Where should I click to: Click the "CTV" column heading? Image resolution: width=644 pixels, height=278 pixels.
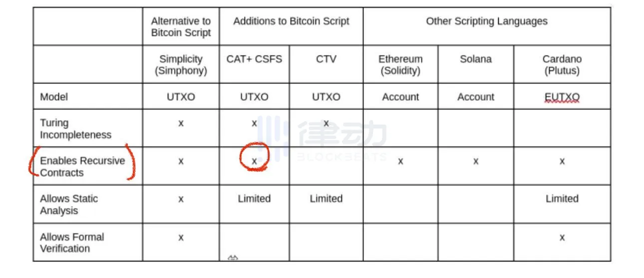pyautogui.click(x=326, y=59)
